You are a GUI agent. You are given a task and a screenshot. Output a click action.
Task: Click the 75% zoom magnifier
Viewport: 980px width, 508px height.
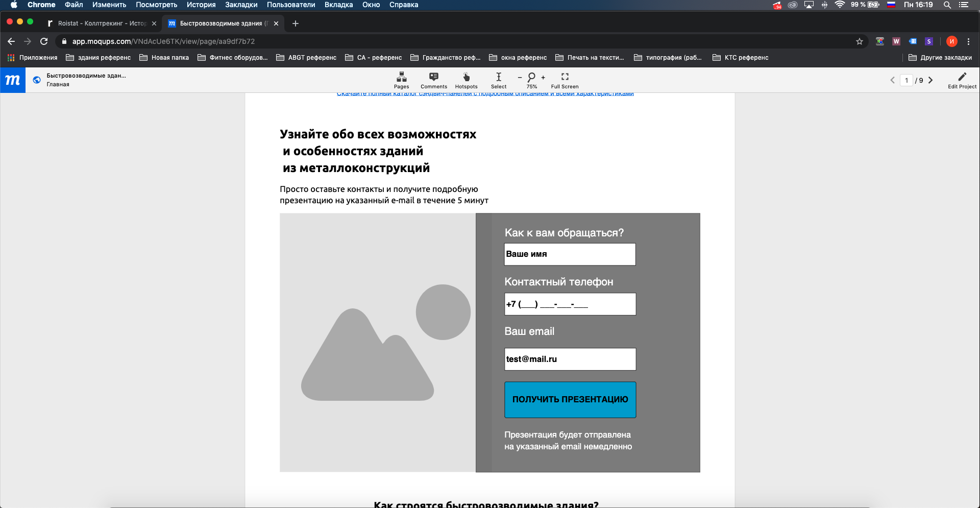point(531,80)
